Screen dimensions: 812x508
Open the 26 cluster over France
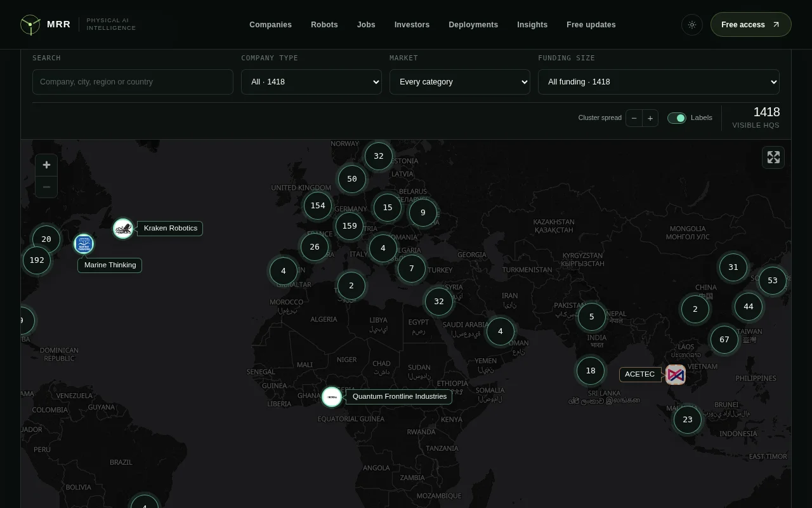315,247
